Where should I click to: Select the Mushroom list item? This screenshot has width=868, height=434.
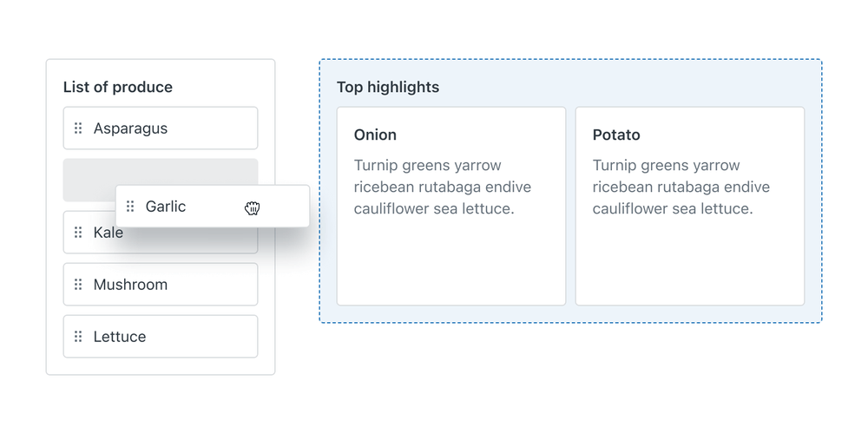(161, 285)
